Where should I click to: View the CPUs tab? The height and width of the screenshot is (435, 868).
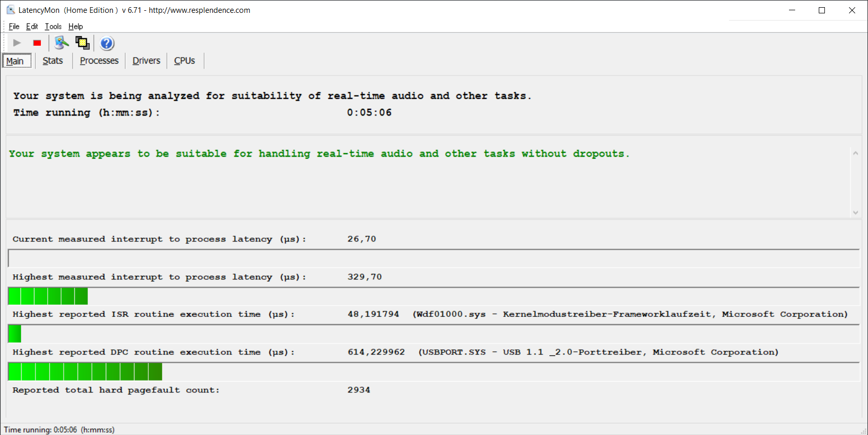point(184,61)
